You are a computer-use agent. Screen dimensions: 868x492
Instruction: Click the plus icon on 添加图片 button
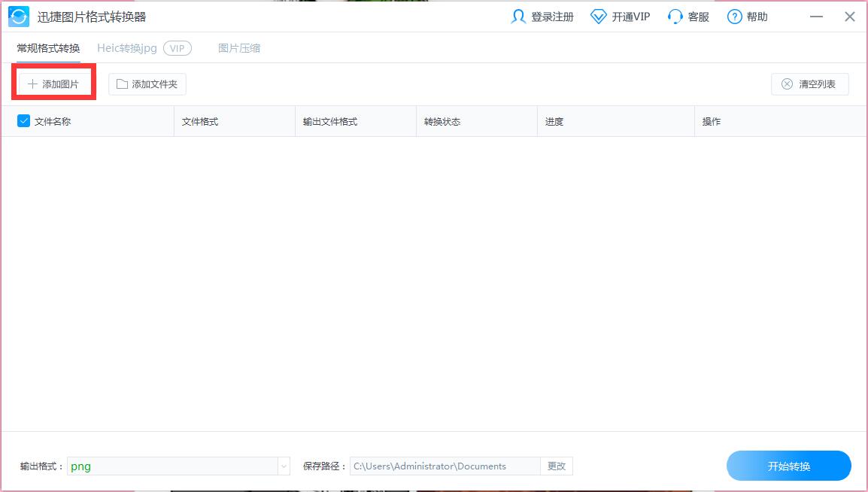[x=33, y=84]
